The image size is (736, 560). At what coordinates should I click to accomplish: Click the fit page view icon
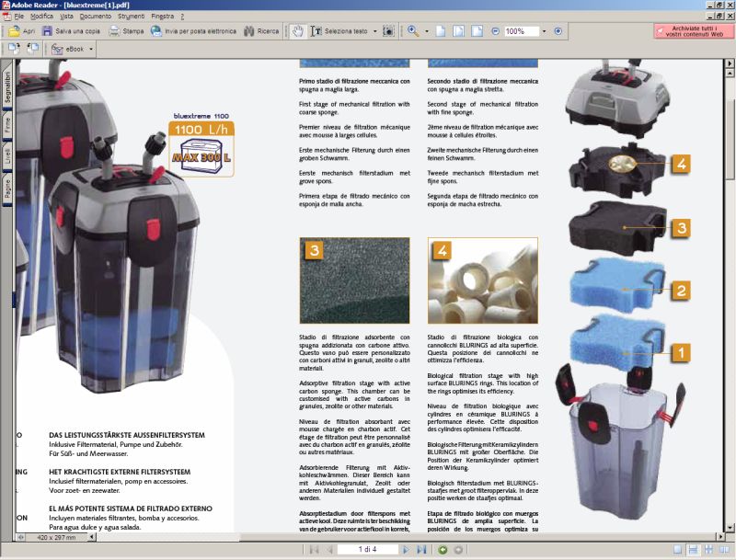click(x=458, y=31)
